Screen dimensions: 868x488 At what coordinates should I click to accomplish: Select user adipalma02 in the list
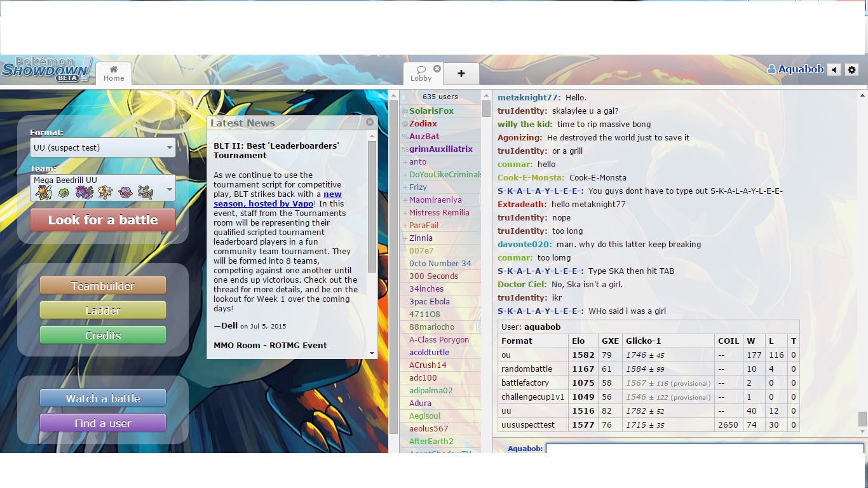pos(431,391)
